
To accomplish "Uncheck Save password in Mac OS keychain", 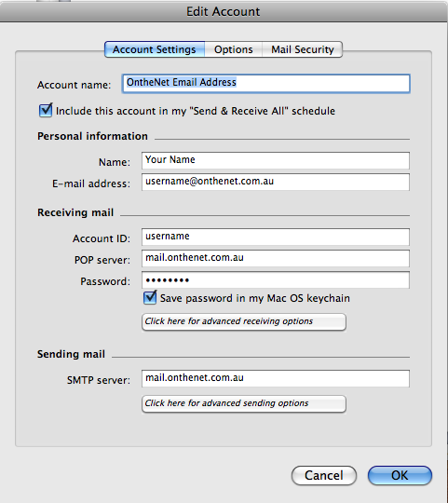I will pos(150,298).
